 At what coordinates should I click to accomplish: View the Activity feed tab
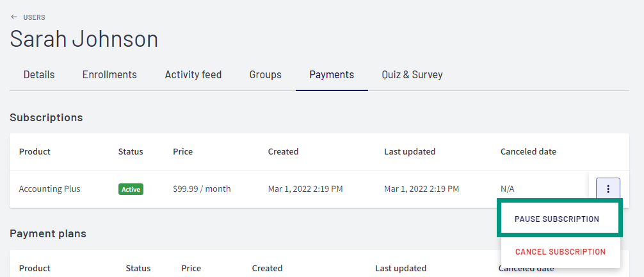[x=193, y=74]
